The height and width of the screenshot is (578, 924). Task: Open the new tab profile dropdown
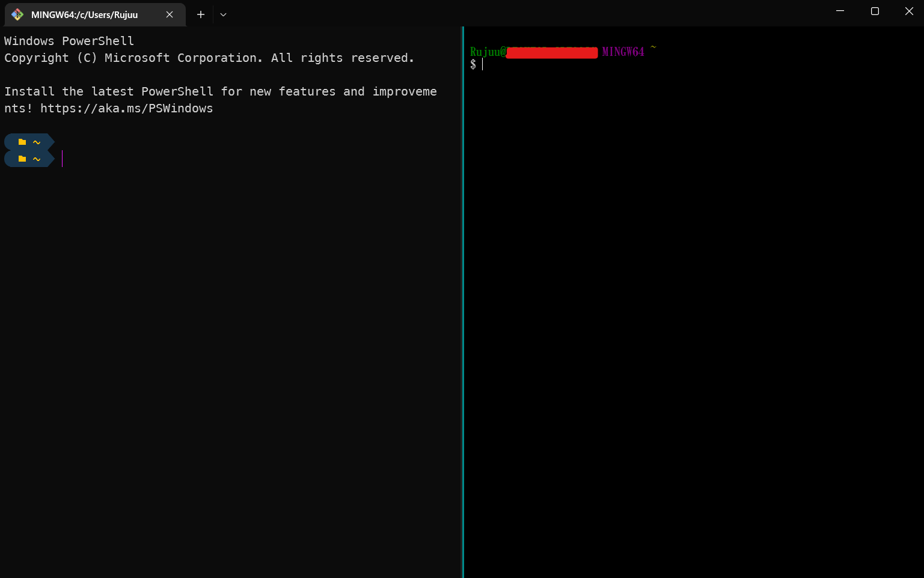223,14
